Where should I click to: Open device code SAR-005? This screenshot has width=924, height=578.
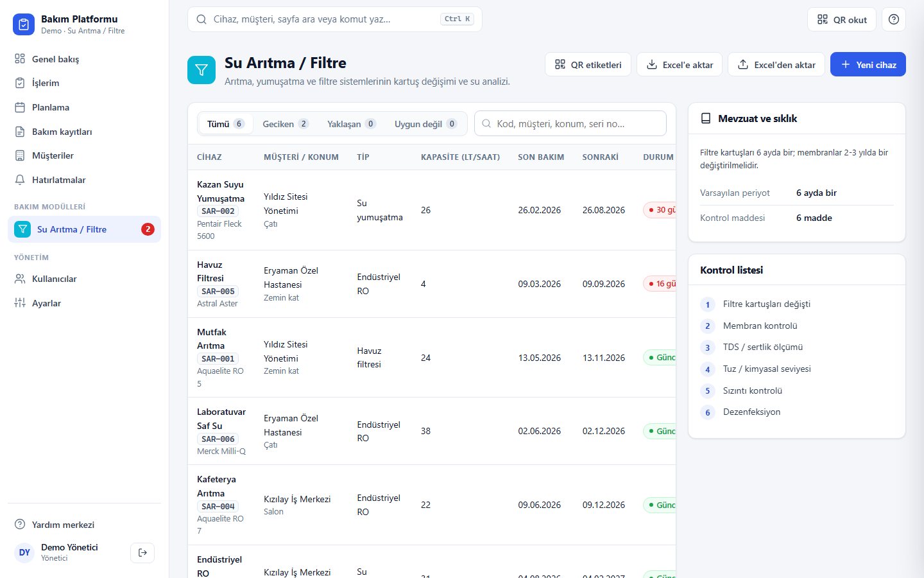click(x=218, y=291)
